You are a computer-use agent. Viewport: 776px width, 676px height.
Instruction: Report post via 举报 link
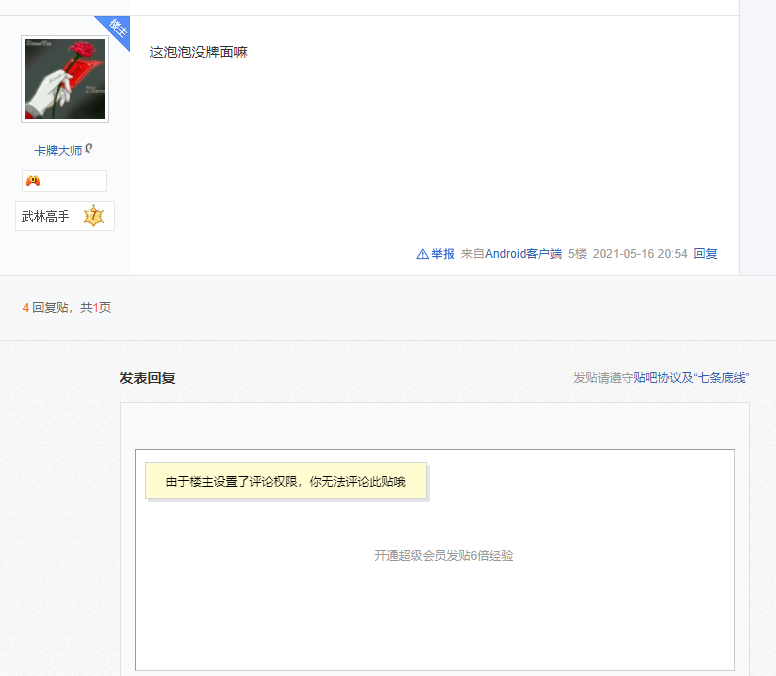point(442,254)
